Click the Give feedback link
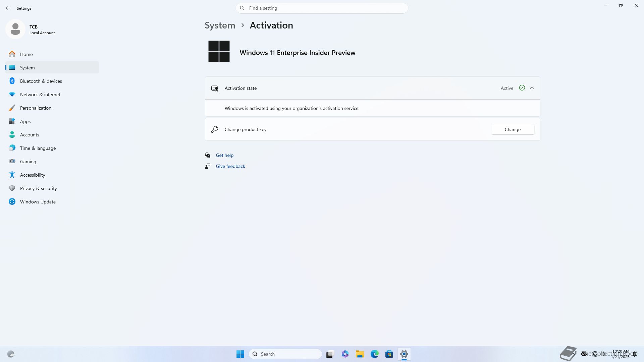Image resolution: width=644 pixels, height=362 pixels. [230, 166]
